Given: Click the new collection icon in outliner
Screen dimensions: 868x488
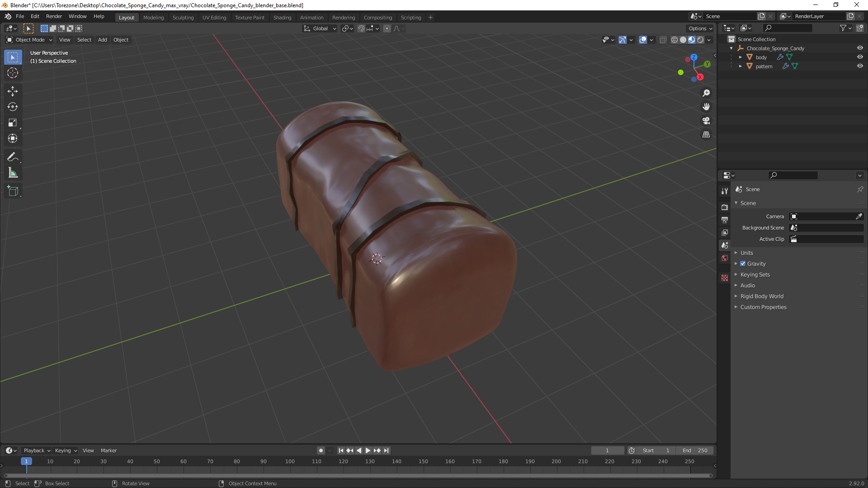Looking at the screenshot, I should (860, 28).
